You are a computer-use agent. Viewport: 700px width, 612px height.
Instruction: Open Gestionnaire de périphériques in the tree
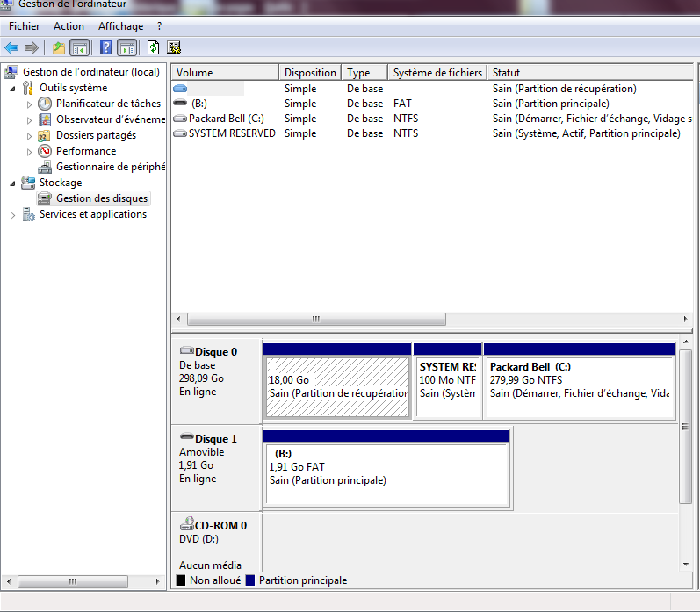pyautogui.click(x=110, y=167)
